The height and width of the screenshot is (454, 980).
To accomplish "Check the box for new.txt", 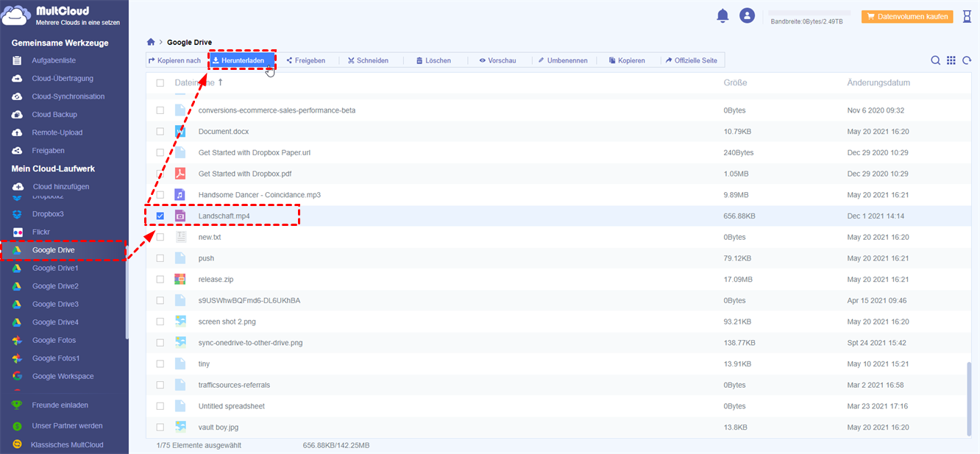I will point(160,238).
